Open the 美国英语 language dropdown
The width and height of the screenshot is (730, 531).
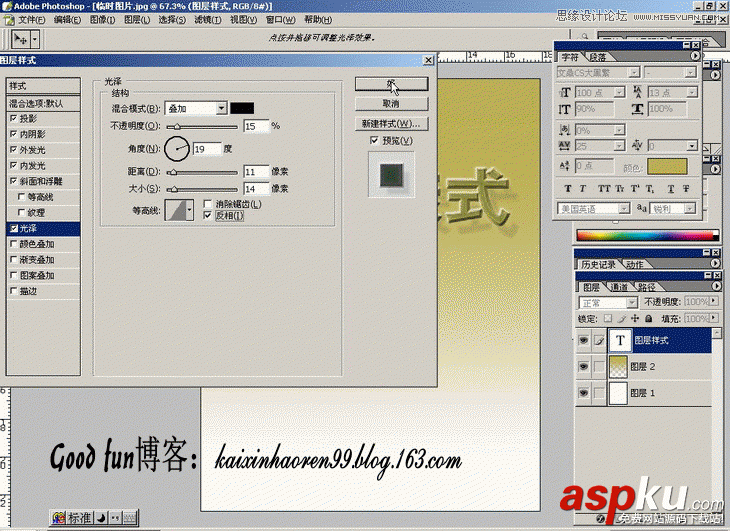[624, 208]
